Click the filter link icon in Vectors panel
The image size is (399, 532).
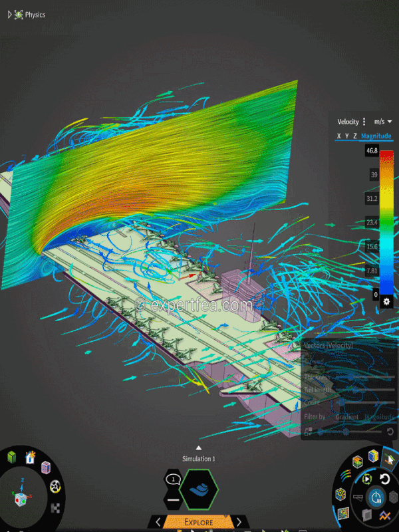click(308, 432)
